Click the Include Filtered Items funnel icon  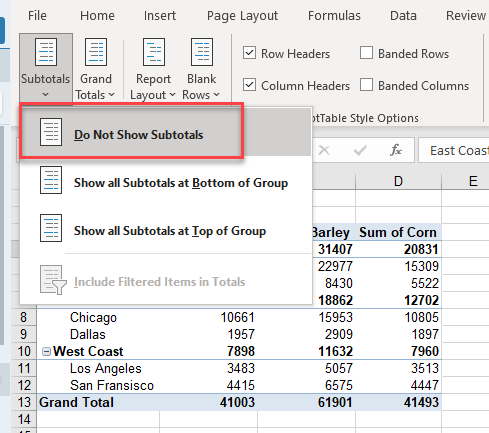53,280
